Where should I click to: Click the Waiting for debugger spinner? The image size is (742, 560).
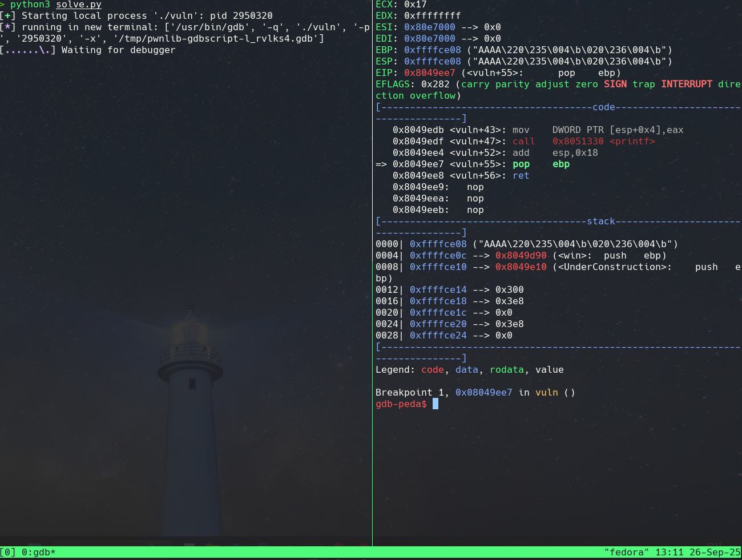point(27,50)
